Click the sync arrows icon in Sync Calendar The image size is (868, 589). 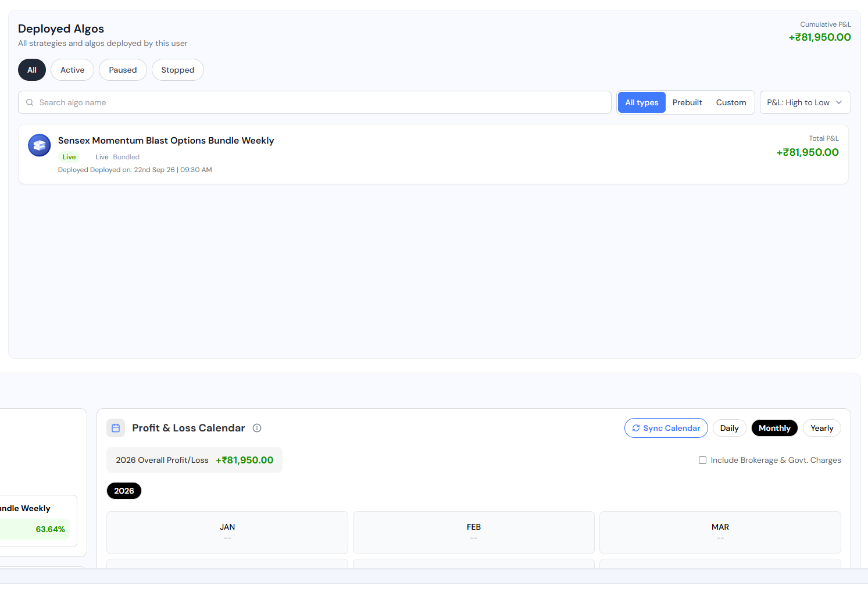point(636,428)
